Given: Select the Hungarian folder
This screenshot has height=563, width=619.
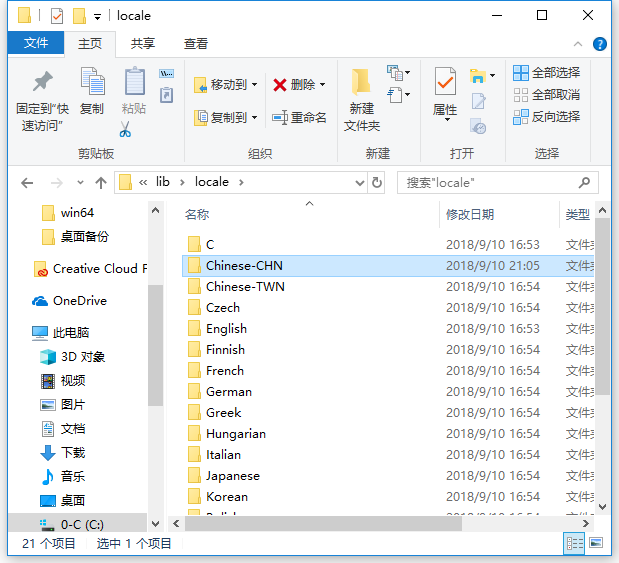Looking at the screenshot, I should pos(388,434).
